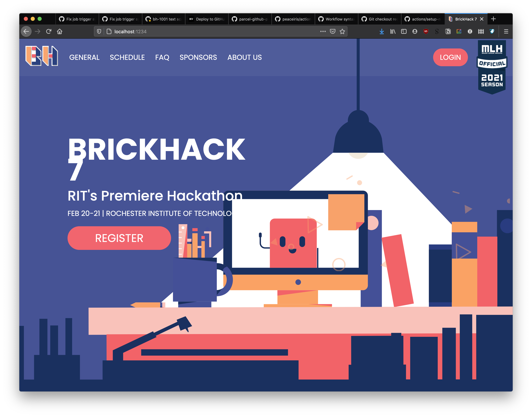Click the tracking protection shield icon
Viewport: 532px width, 417px height.
coord(99,32)
